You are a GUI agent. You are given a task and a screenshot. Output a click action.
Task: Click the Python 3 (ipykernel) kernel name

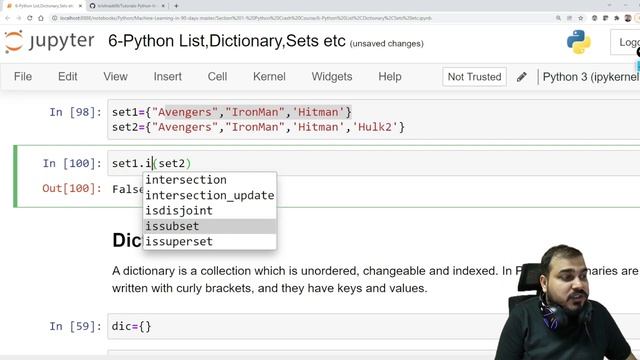591,77
